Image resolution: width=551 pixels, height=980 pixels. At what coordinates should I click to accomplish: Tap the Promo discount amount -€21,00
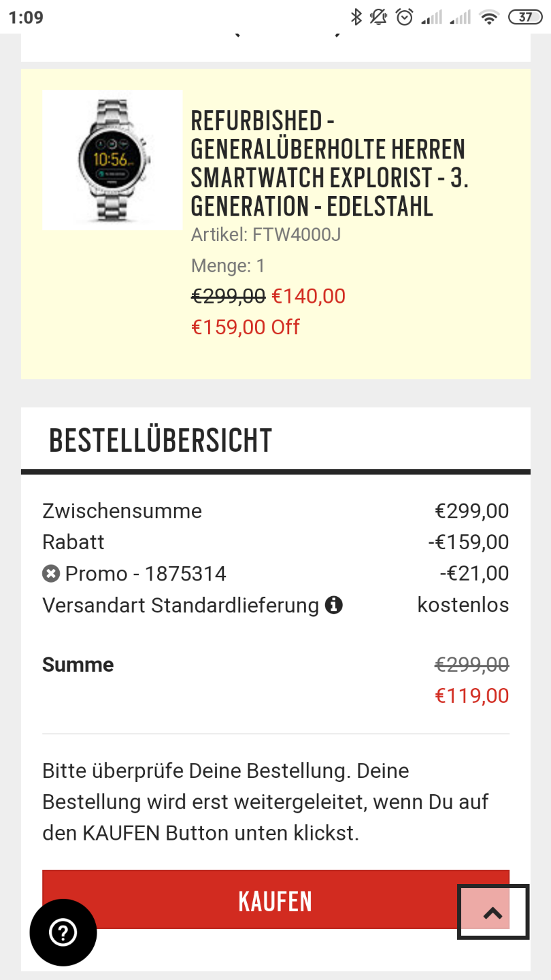point(473,574)
